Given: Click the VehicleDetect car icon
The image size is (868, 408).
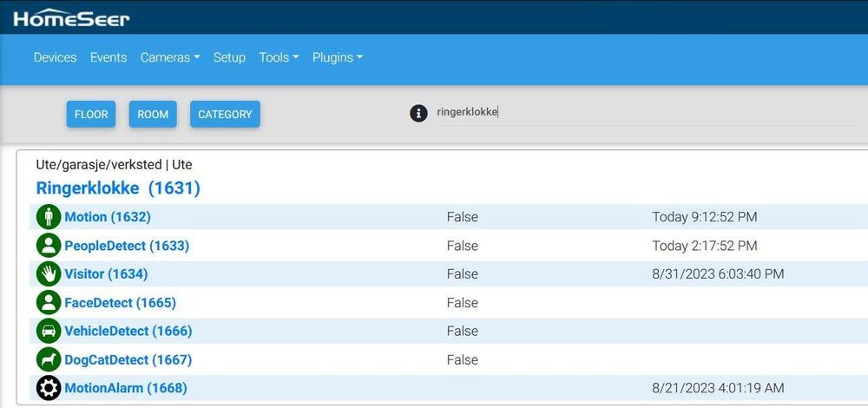Looking at the screenshot, I should click(x=49, y=331).
